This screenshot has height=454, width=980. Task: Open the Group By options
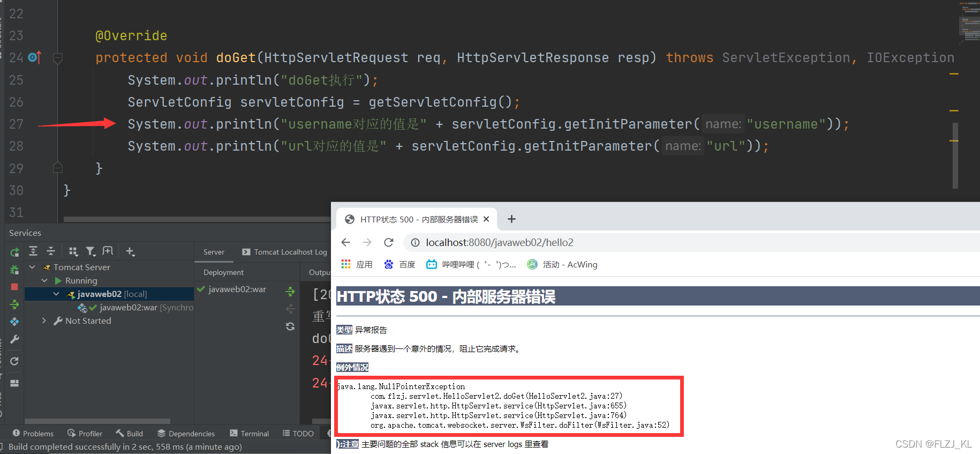pos(73,251)
